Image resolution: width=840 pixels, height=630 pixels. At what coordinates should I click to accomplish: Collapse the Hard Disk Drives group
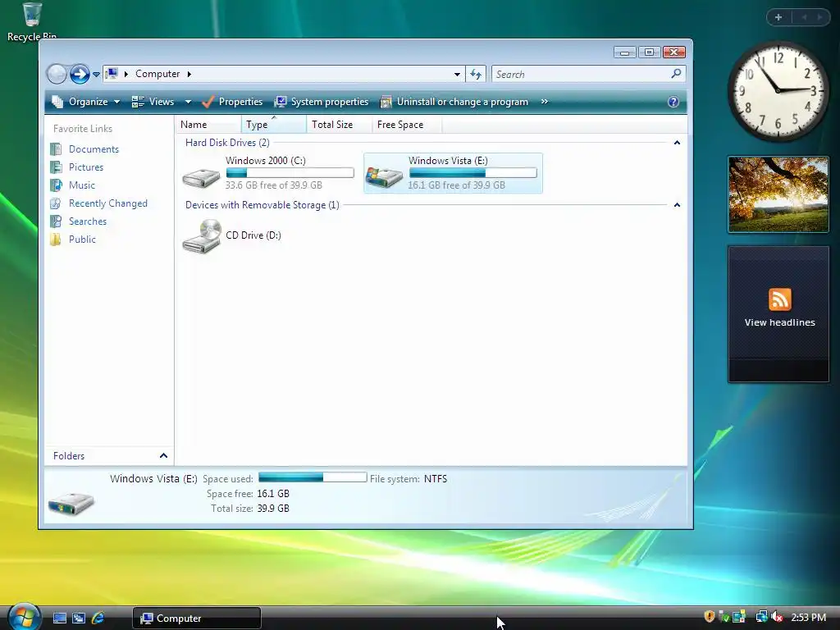point(677,143)
